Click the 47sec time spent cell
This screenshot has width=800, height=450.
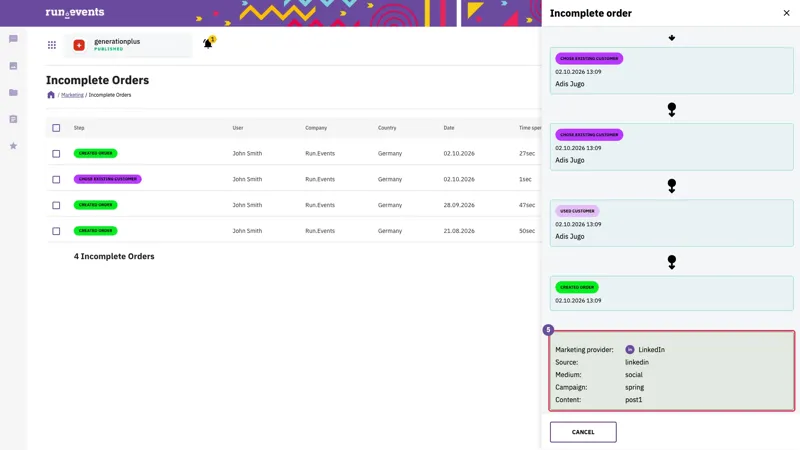(527, 205)
